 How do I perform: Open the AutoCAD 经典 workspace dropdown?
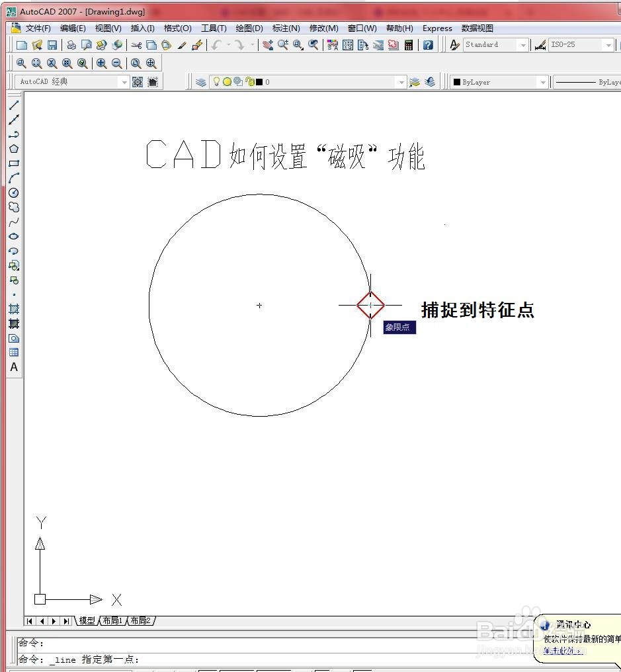[124, 81]
